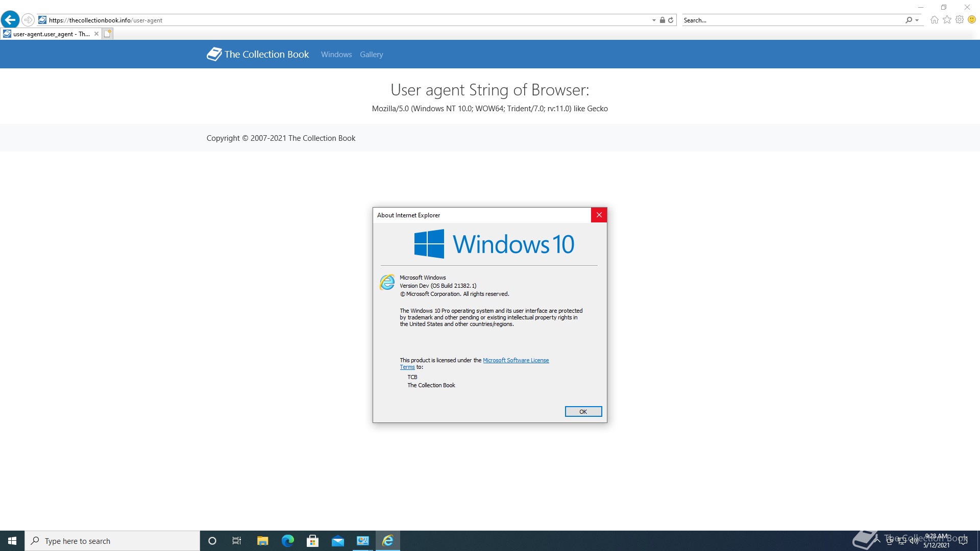Click The Collection Book logo
This screenshot has width=980, height=551.
point(258,54)
